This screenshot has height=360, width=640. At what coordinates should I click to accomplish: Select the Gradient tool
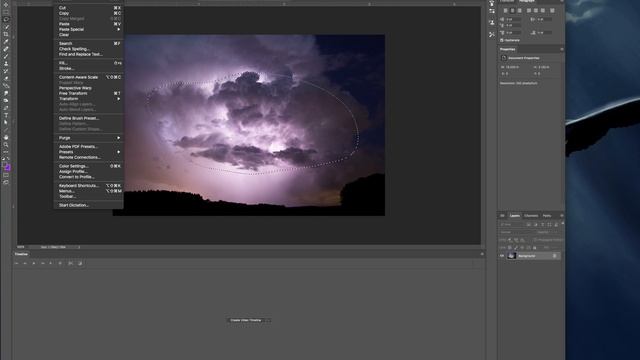[x=6, y=86]
